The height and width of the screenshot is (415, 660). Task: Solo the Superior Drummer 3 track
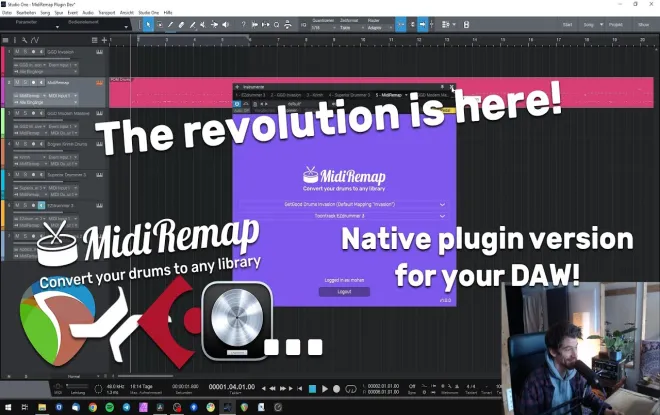pyautogui.click(x=25, y=175)
